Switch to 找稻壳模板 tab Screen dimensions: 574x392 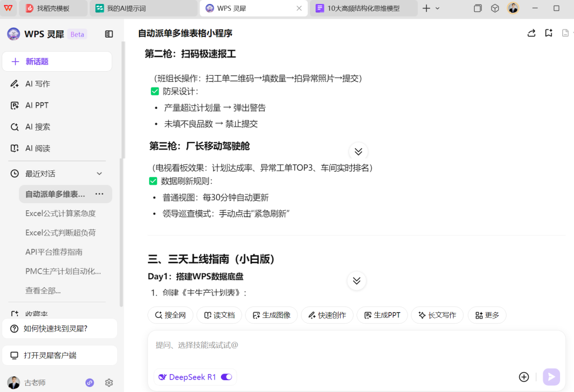pyautogui.click(x=53, y=8)
